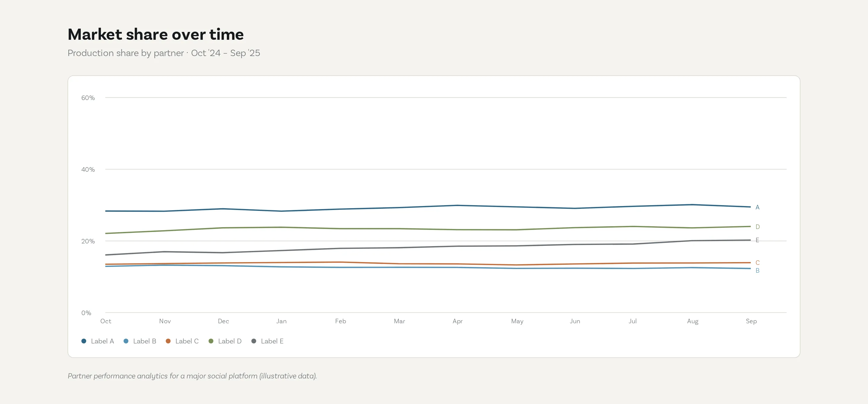Click the 'A' end-of-line series label
868x404 pixels.
[757, 207]
